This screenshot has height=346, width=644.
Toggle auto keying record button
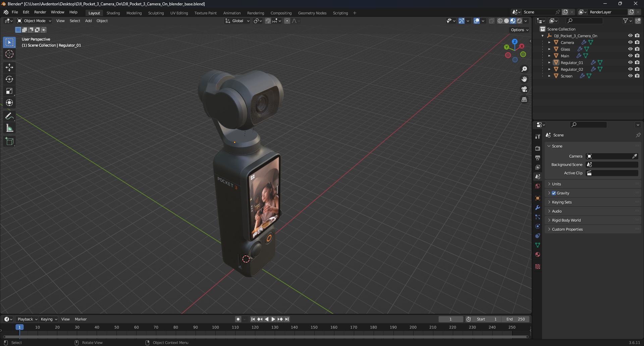tap(238, 319)
